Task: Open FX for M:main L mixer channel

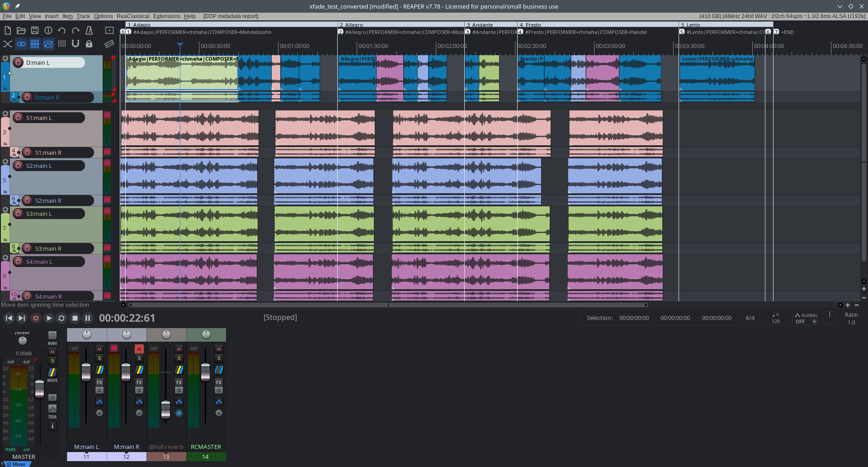Action: [x=99, y=382]
